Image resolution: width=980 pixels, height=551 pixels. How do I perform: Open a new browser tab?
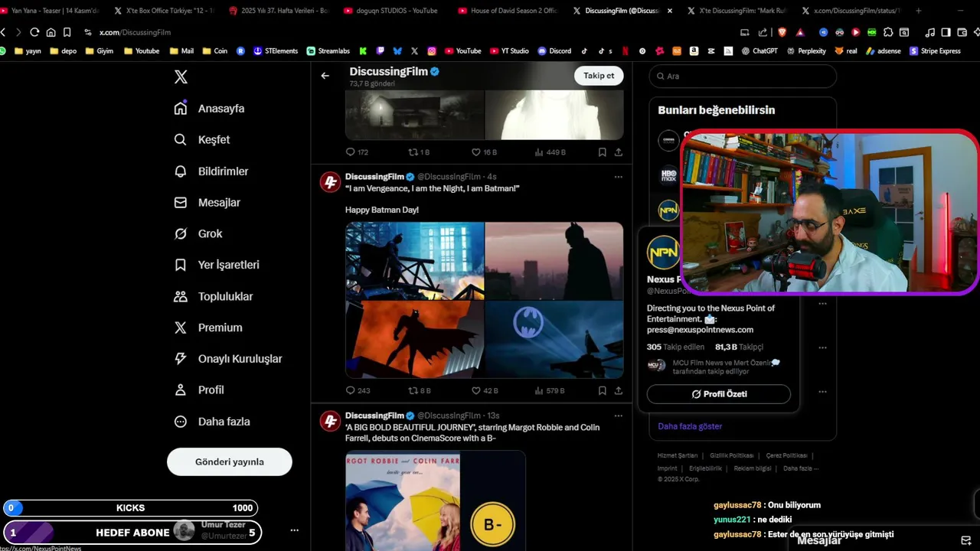[x=918, y=11]
